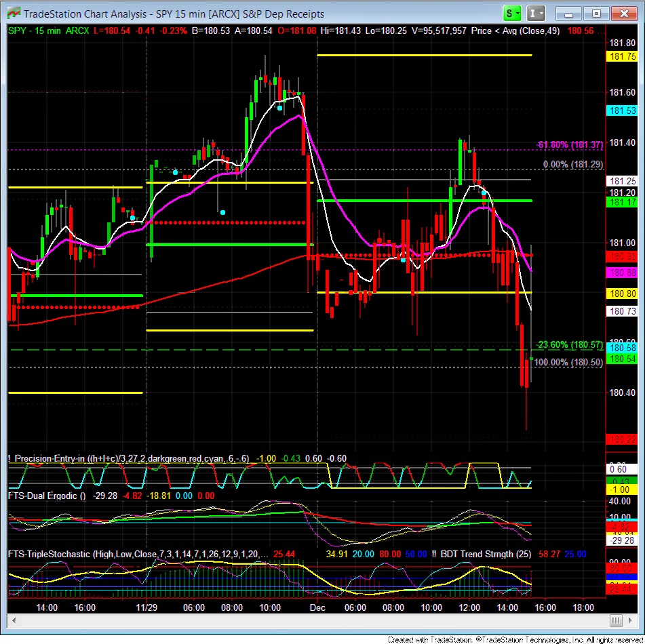645x644 pixels.
Task: Click the yellow 181.75 price axis marker
Action: [622, 56]
